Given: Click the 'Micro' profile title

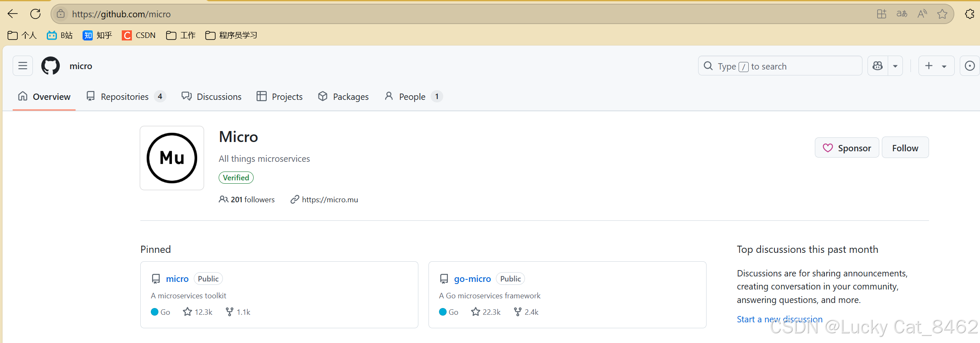Looking at the screenshot, I should pos(238,137).
